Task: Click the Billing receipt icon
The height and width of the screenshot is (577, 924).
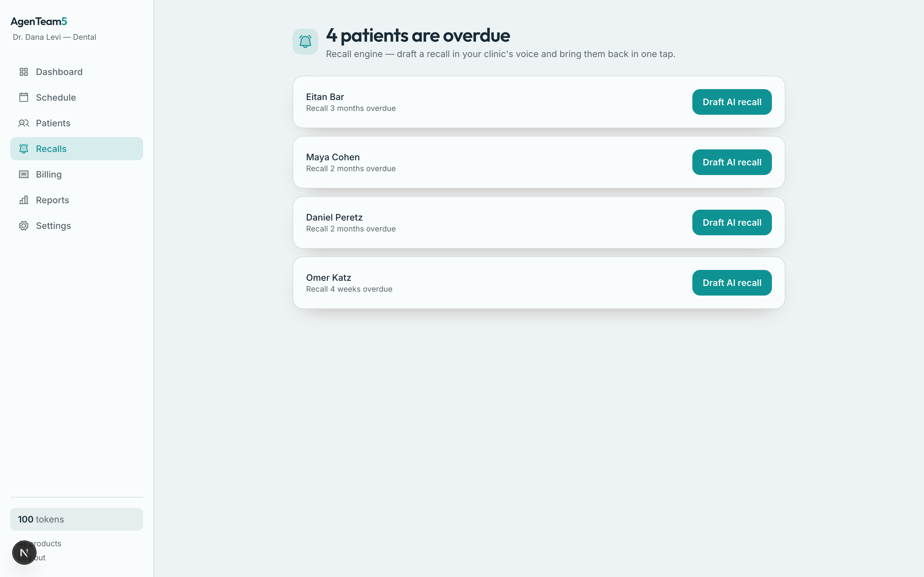Action: [24, 174]
